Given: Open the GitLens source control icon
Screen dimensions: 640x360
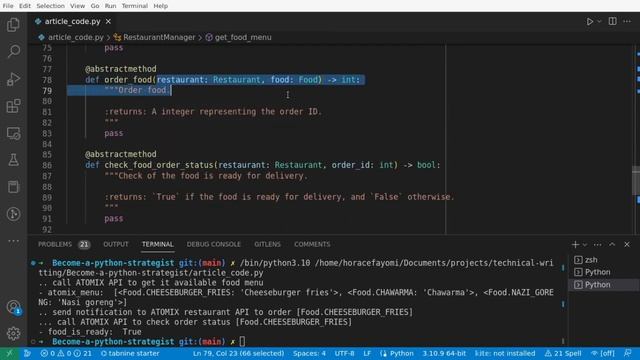Looking at the screenshot, I should pos(13,214).
